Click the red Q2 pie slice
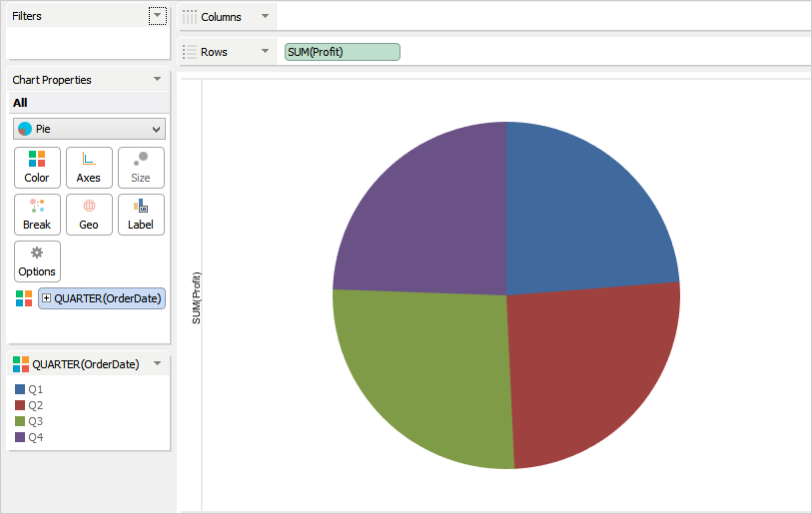Viewport: 812px width, 514px height. (585, 367)
